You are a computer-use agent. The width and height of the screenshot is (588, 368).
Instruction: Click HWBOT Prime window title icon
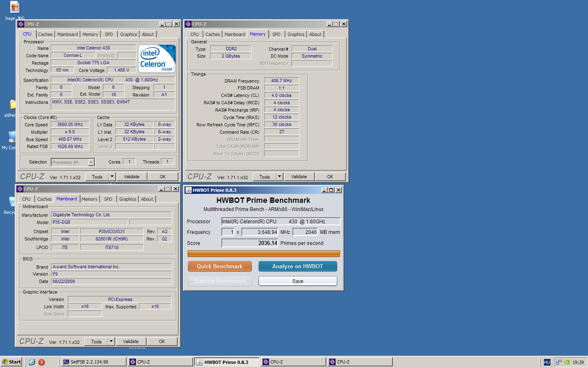[189, 190]
